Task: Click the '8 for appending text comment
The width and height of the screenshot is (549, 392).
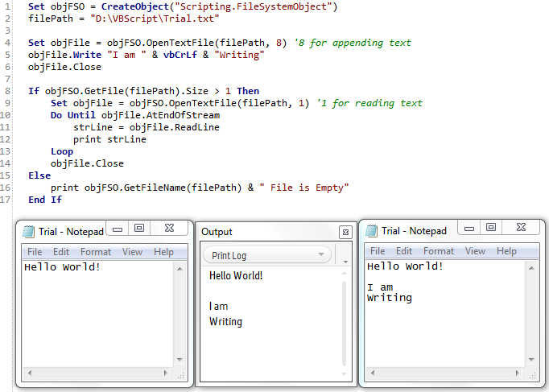Action: pyautogui.click(x=353, y=43)
